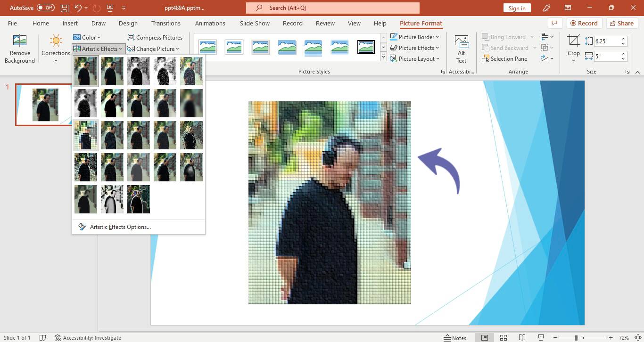Switch to Reading View icon

pos(522,338)
